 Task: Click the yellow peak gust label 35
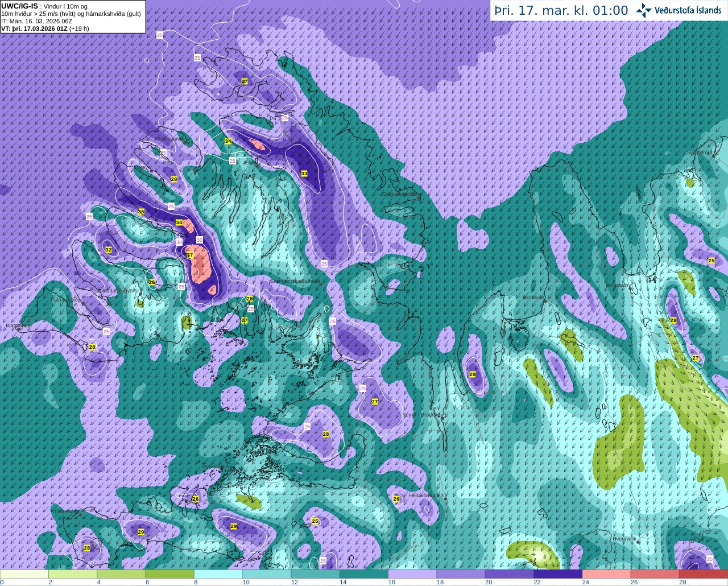[141, 212]
